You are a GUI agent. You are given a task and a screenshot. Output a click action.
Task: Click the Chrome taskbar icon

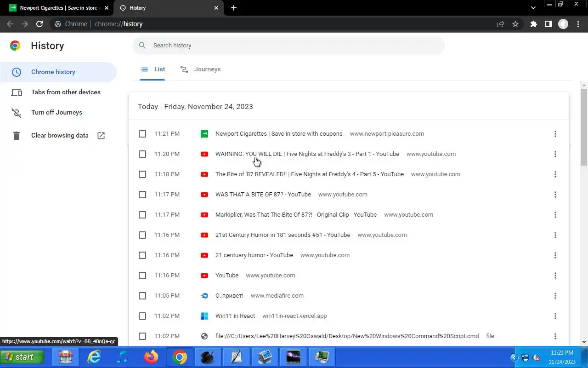[180, 357]
